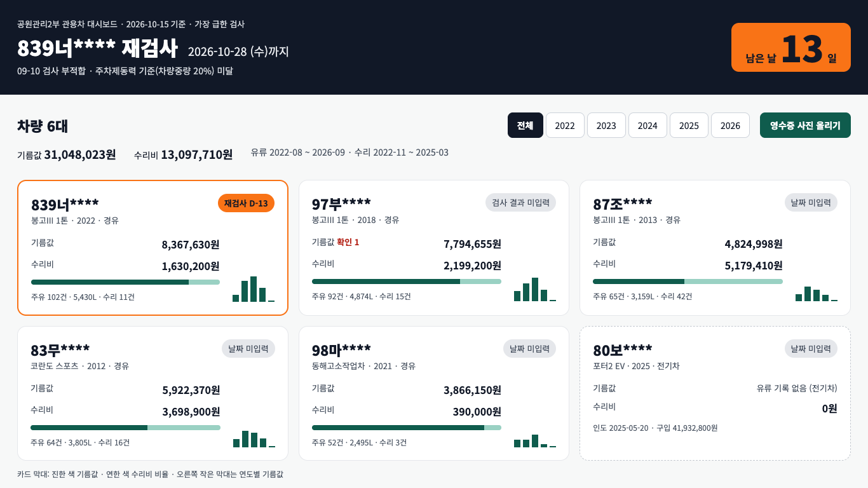Viewport: 868px width, 488px height.
Task: Click 날짜 미입력 badge on 98마 card
Action: coord(529,348)
